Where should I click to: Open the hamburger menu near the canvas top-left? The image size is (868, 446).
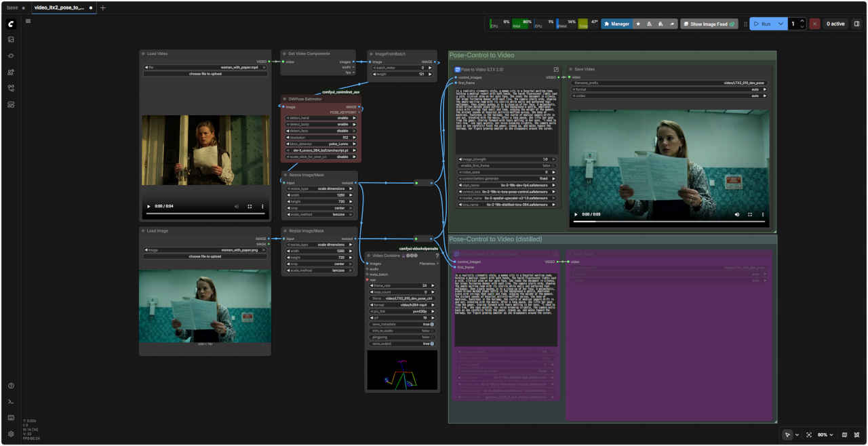pyautogui.click(x=28, y=21)
